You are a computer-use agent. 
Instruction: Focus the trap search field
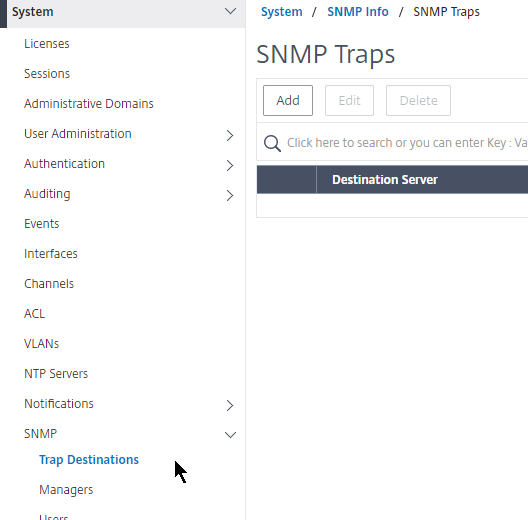[407, 143]
